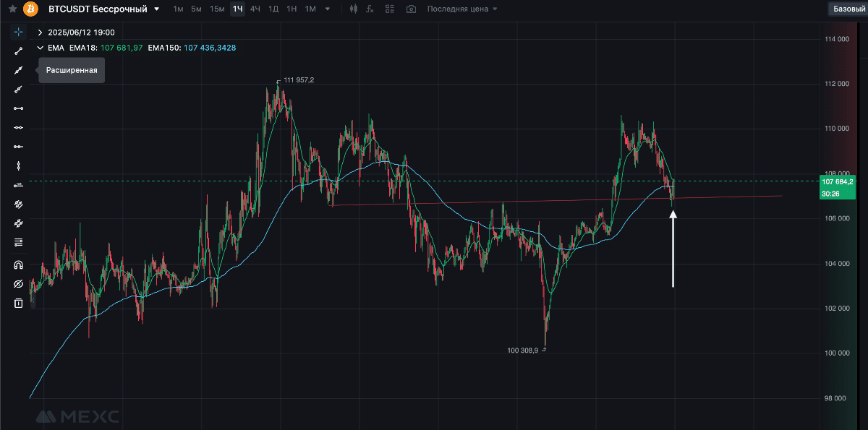Collapse the EMA indicator legend
The height and width of the screenshot is (430, 868).
pos(40,48)
